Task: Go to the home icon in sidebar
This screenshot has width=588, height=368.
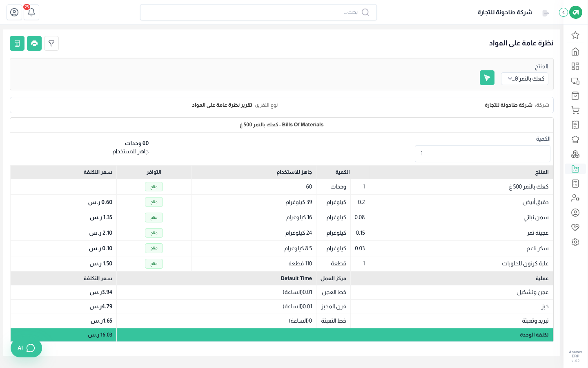Action: coord(575,52)
